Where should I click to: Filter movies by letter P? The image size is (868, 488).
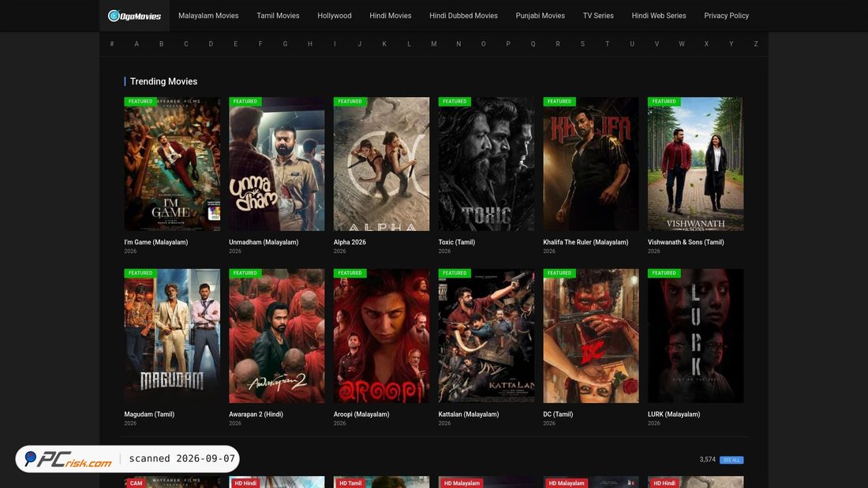[508, 43]
